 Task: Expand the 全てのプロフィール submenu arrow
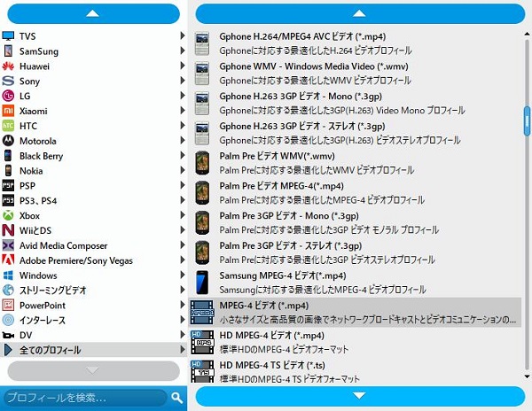pyautogui.click(x=183, y=349)
